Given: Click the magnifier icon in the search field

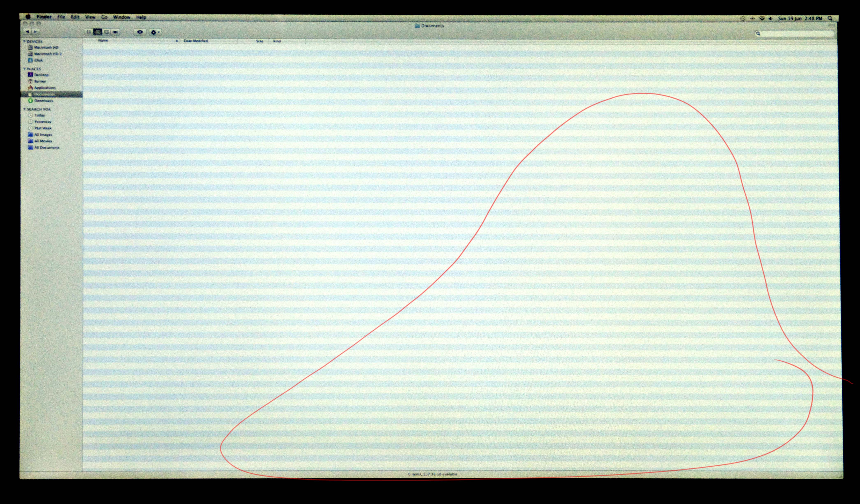Looking at the screenshot, I should [758, 33].
